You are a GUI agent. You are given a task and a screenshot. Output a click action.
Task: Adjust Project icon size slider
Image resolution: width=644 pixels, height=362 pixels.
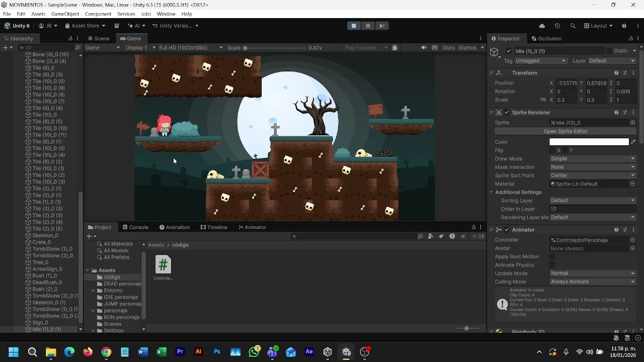466,328
